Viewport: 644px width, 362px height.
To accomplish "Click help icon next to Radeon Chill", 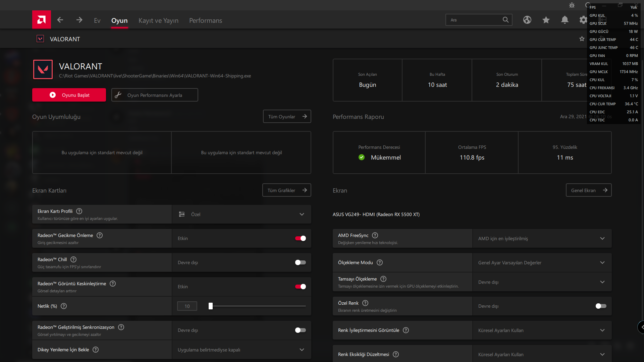I will pyautogui.click(x=73, y=259).
